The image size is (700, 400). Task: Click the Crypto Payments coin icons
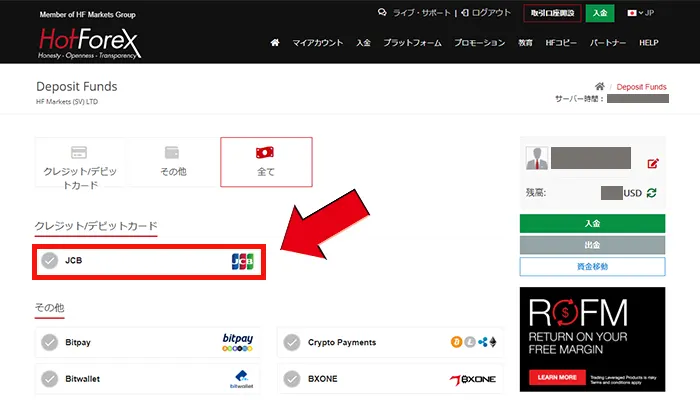point(474,342)
